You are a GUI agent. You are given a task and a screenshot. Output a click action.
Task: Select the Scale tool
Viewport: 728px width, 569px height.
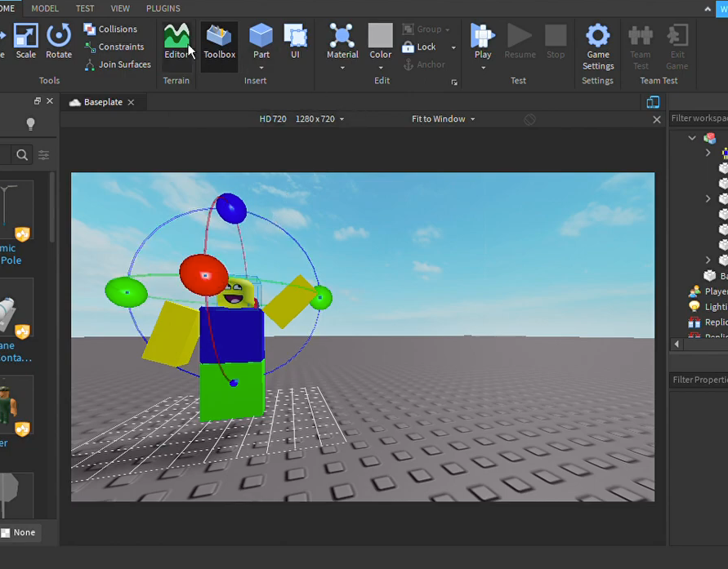tap(25, 42)
